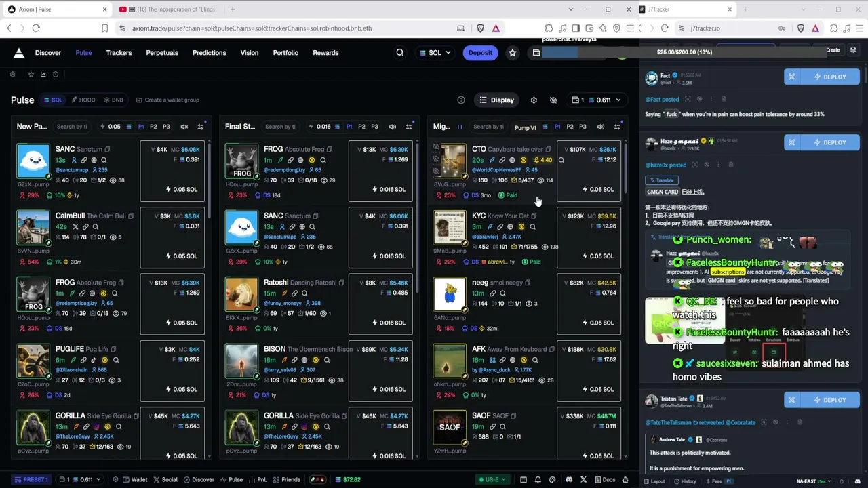
Task: Select preset P2 in Final Stretch column
Action: (x=361, y=127)
